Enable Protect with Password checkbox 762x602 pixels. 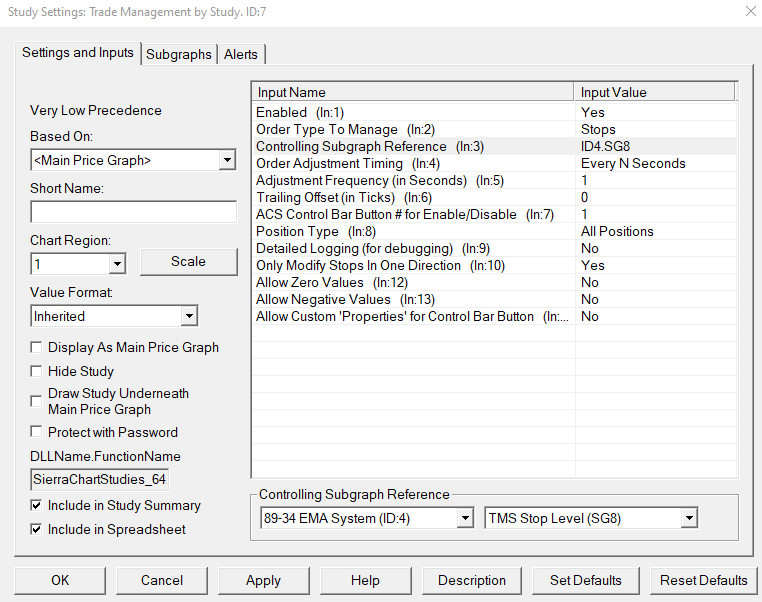[36, 432]
